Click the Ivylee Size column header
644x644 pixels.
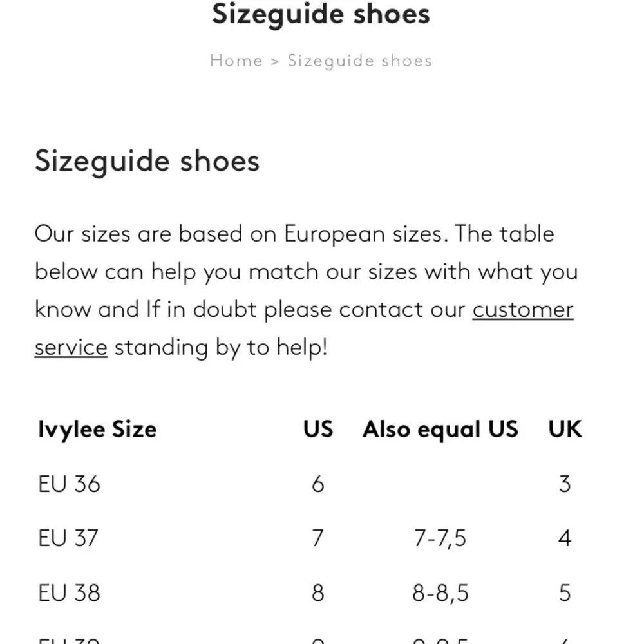(97, 429)
